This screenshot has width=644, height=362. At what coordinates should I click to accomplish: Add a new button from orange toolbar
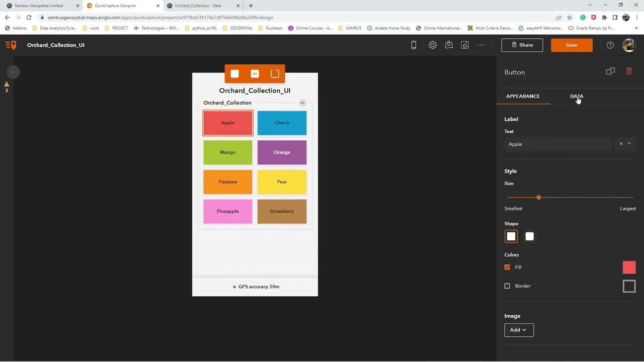pyautogui.click(x=234, y=74)
